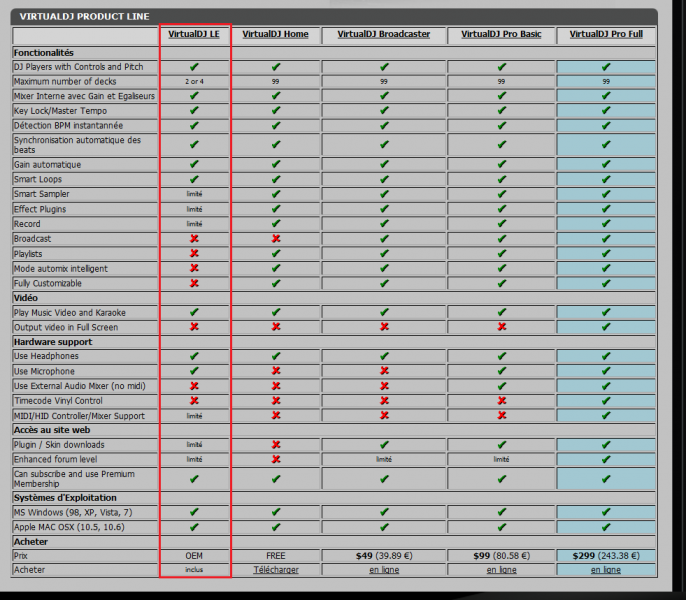This screenshot has width=686, height=600.
Task: Click the red cross for Output video Full Screen in Broadcaster
Action: coord(384,327)
